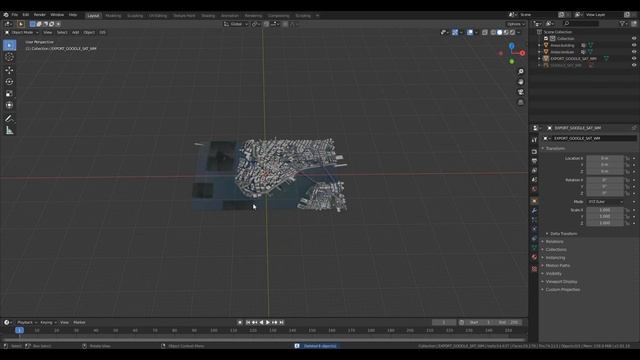Open the Options dropdown in viewport header
640x360 pixels.
[x=516, y=24]
